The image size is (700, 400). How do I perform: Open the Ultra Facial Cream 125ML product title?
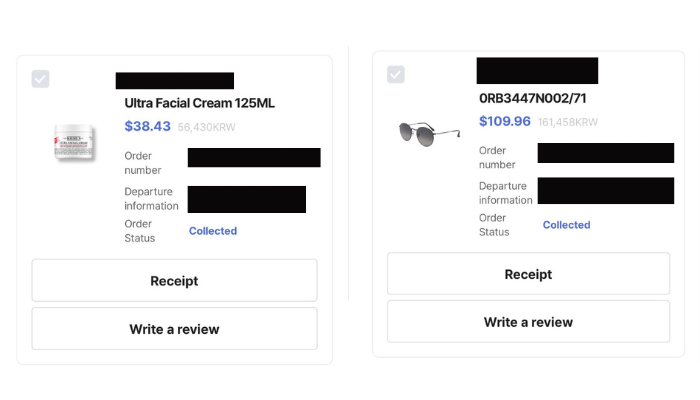click(200, 103)
